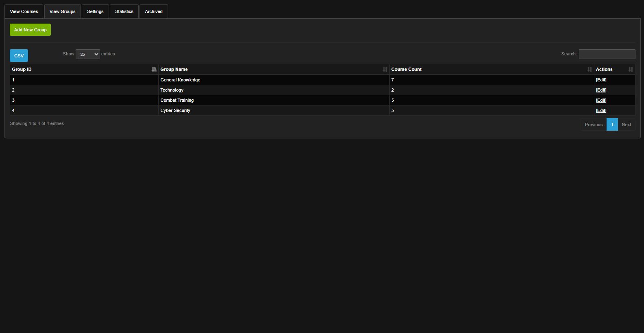
Task: Switch to the View Courses tab
Action: click(24, 11)
